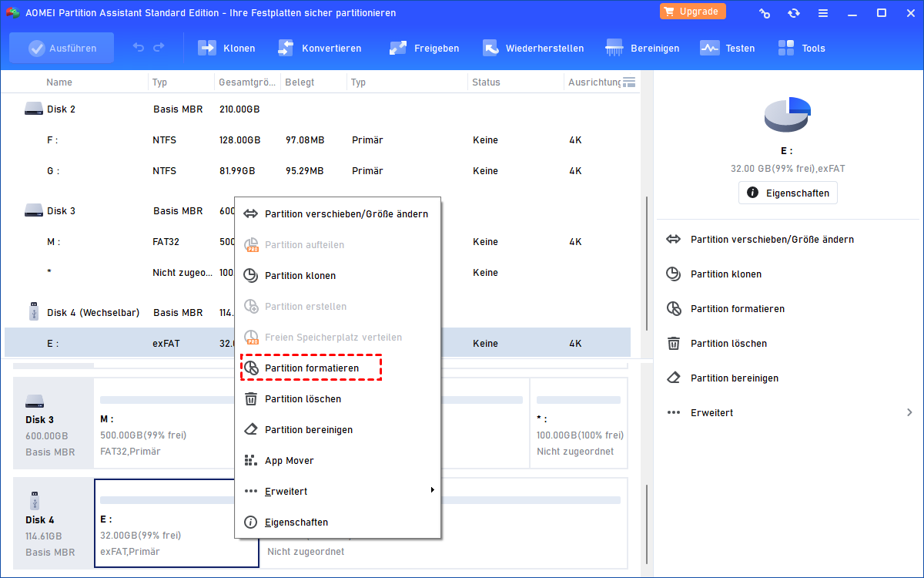This screenshot has height=578, width=924.
Task: Click the Name column header
Action: click(x=59, y=82)
